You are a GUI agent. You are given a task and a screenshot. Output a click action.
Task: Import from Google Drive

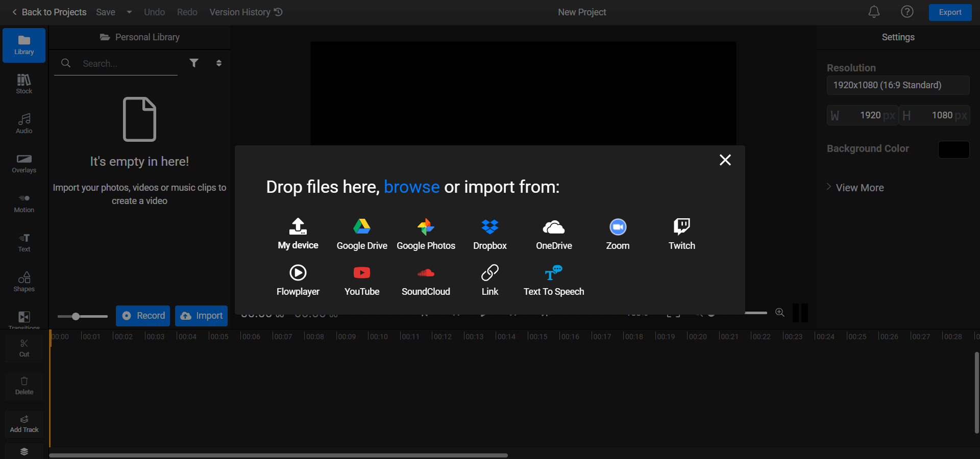[362, 234]
